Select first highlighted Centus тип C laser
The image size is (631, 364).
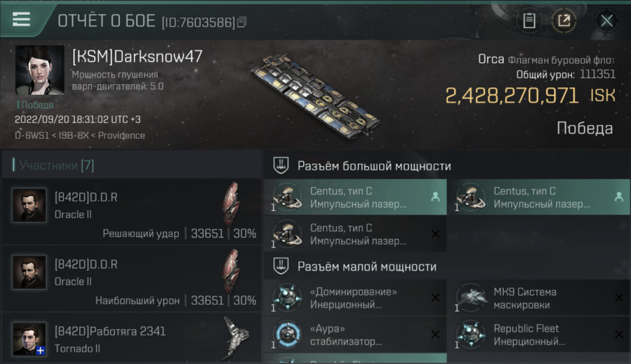[x=355, y=198]
